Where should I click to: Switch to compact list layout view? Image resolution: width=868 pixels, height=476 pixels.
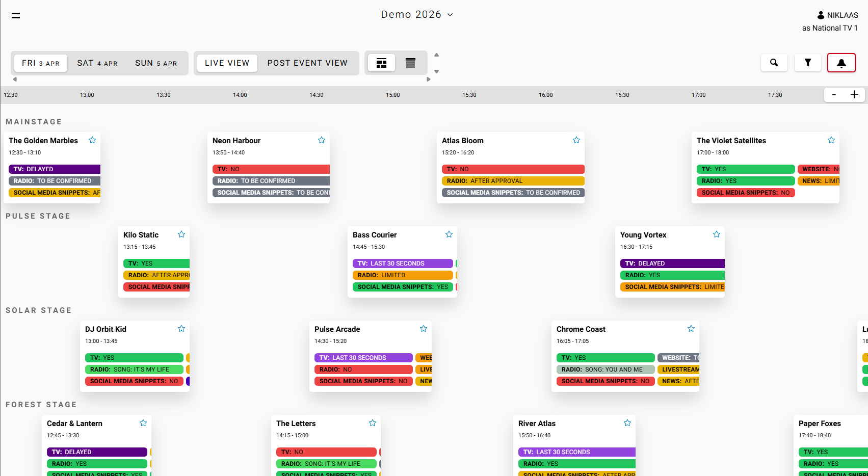410,63
